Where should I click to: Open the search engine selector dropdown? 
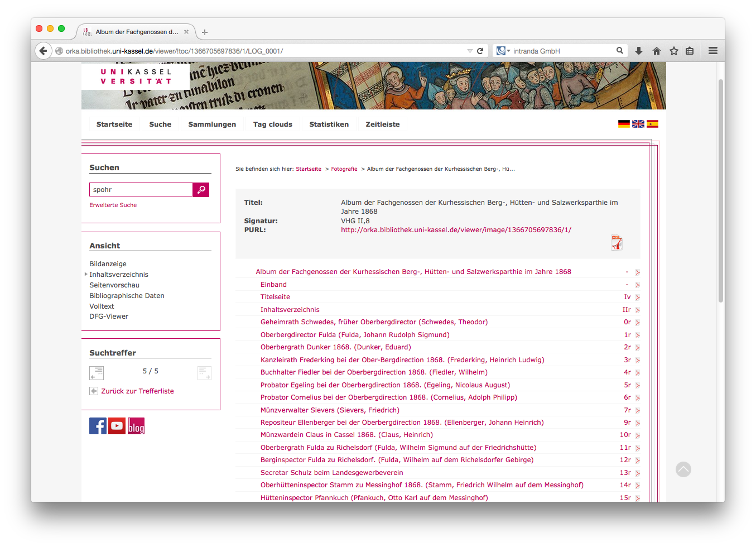click(x=503, y=51)
